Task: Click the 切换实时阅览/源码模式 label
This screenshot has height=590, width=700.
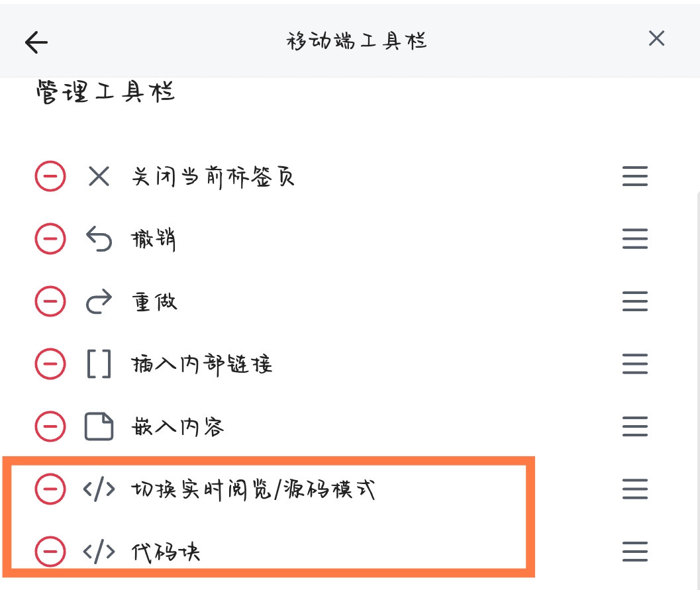Action: pyautogui.click(x=253, y=489)
